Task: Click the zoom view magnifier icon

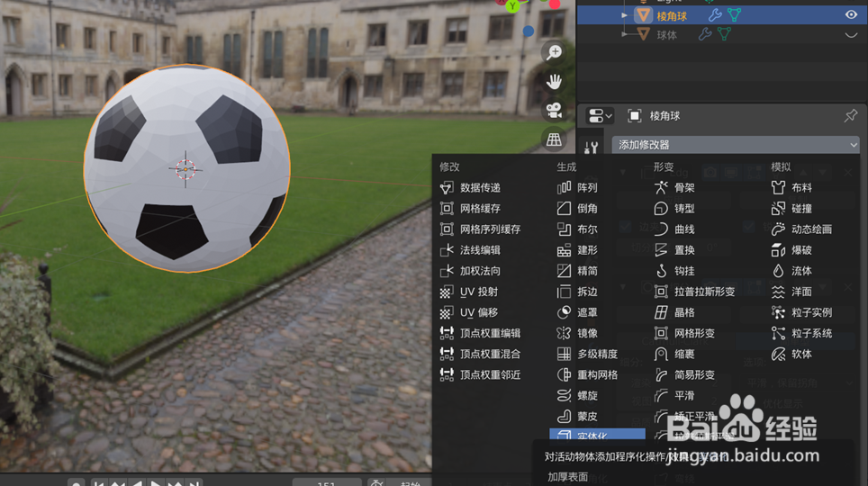Action: click(554, 52)
